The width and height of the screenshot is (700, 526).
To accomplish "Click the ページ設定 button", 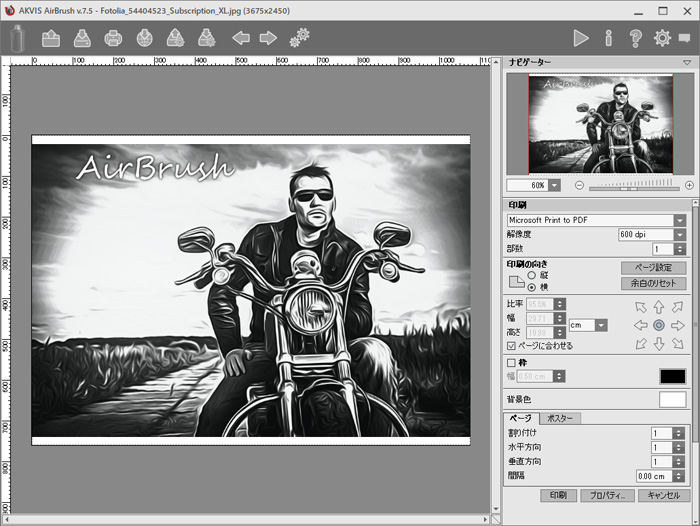I will tap(654, 268).
